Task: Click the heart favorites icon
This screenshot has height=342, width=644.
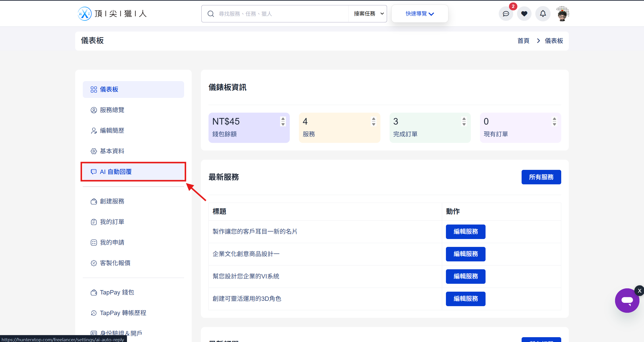Action: click(524, 14)
